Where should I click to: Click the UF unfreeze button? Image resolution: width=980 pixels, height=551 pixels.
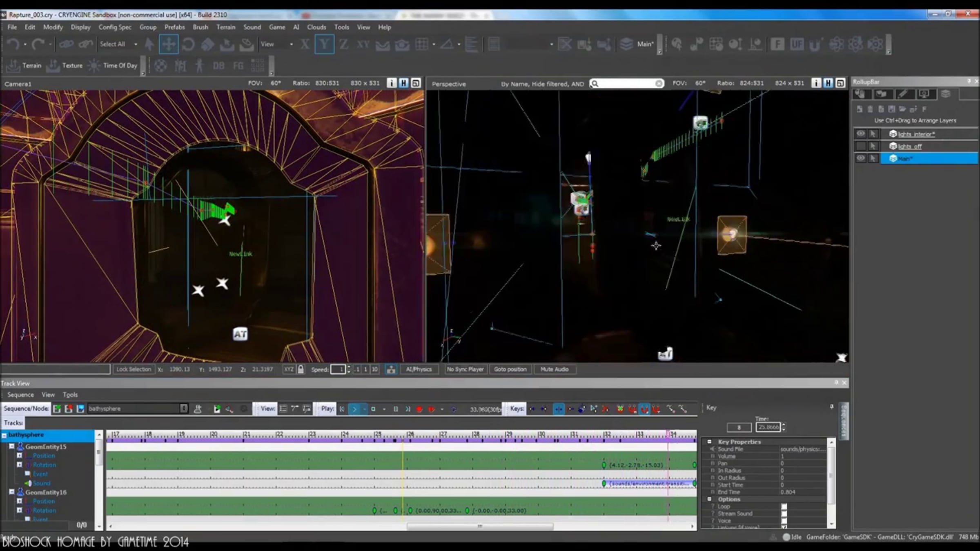click(x=797, y=44)
